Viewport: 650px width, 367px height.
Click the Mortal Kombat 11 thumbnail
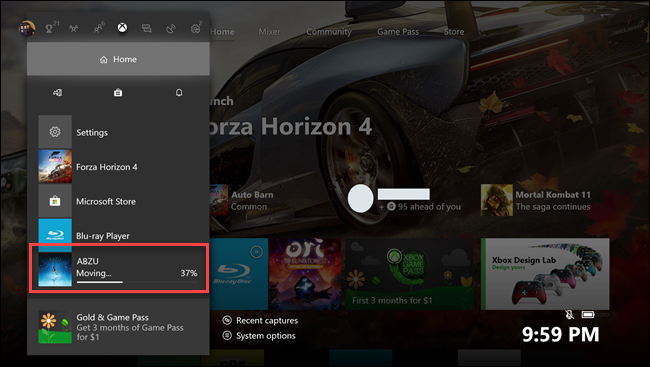(x=497, y=200)
